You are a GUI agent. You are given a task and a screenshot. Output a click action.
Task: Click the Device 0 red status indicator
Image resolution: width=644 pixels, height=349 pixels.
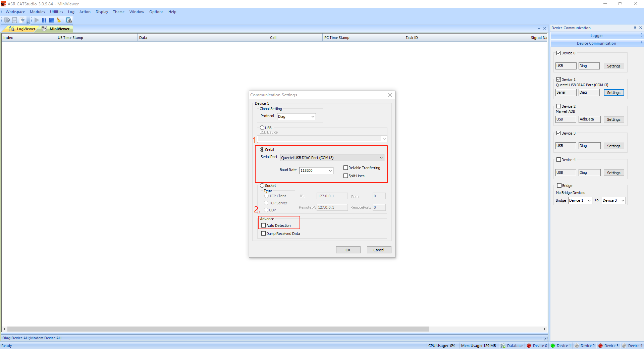coord(529,346)
